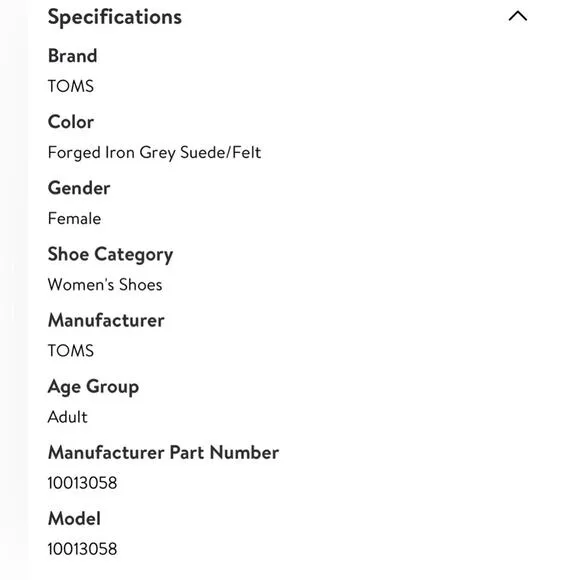Click the TOMS brand value

(x=71, y=86)
